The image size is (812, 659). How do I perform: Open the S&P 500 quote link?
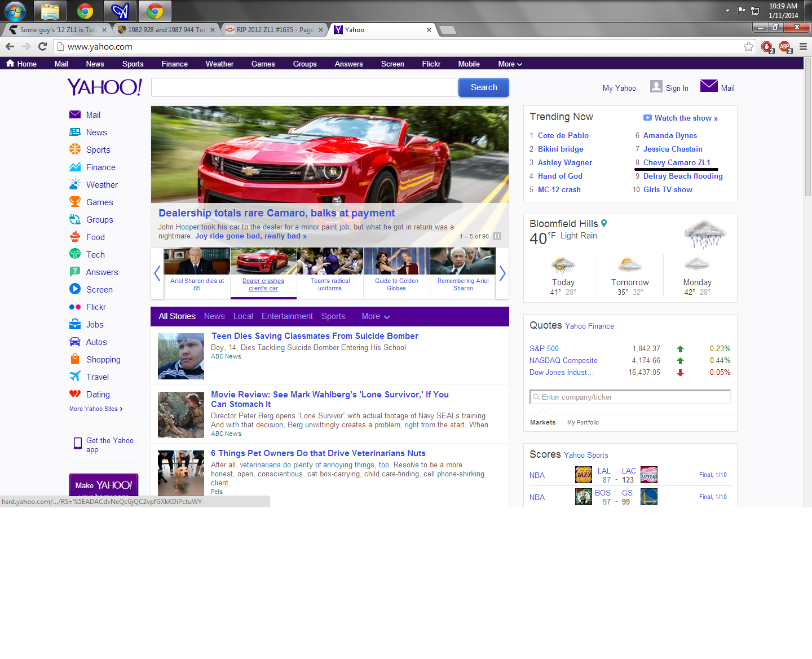[544, 348]
